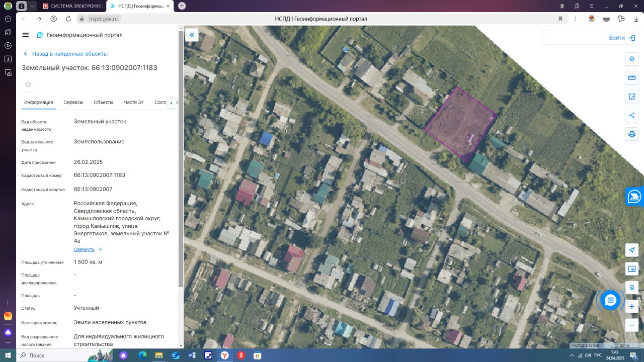The image size is (644, 362).
Task: Click Земли населенных пунктов category value
Action: tap(110, 322)
